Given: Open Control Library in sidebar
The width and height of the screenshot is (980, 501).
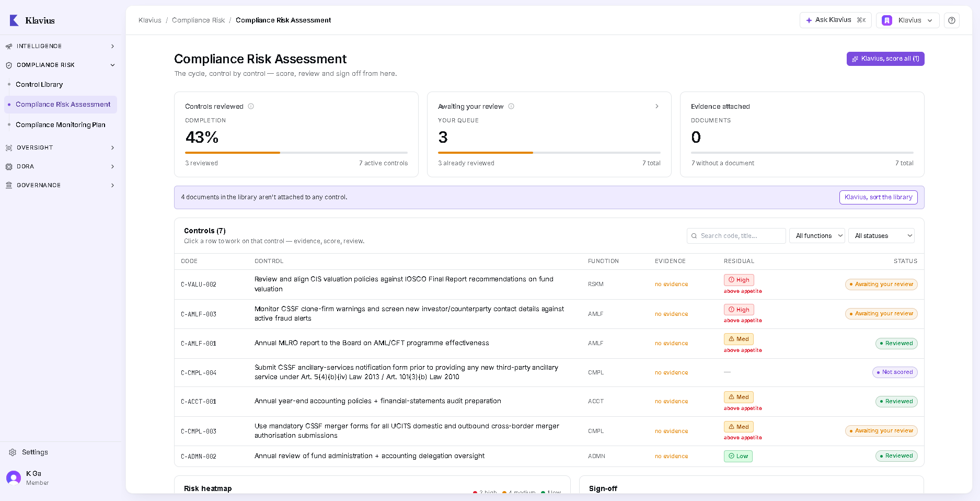Looking at the screenshot, I should 39,85.
